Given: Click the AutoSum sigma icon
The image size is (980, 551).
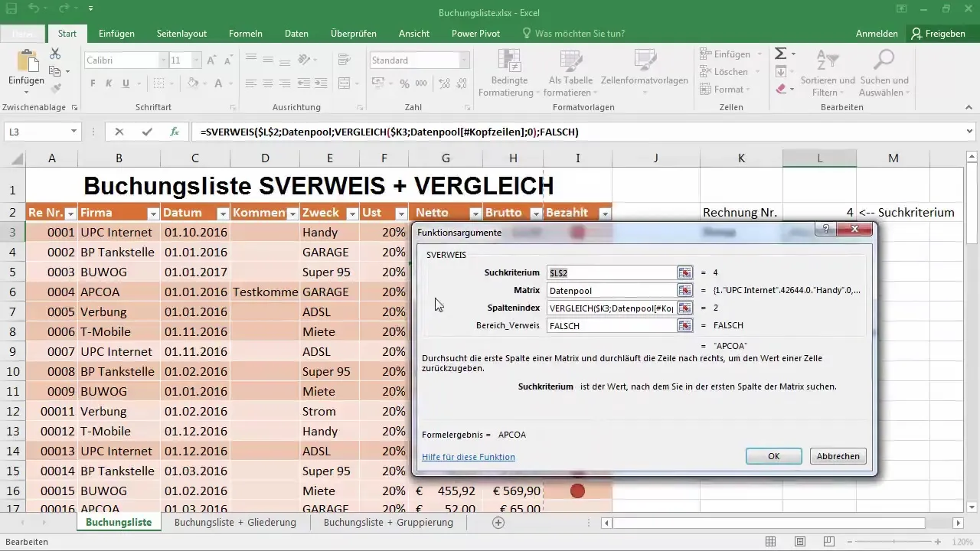Looking at the screenshot, I should click(780, 54).
